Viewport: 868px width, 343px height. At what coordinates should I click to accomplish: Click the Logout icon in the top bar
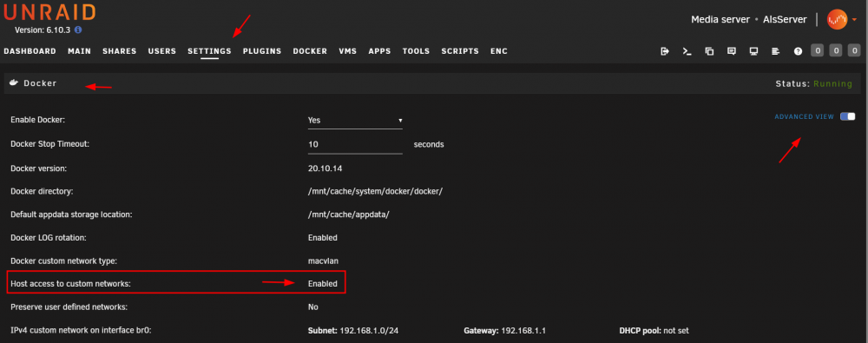tap(665, 51)
